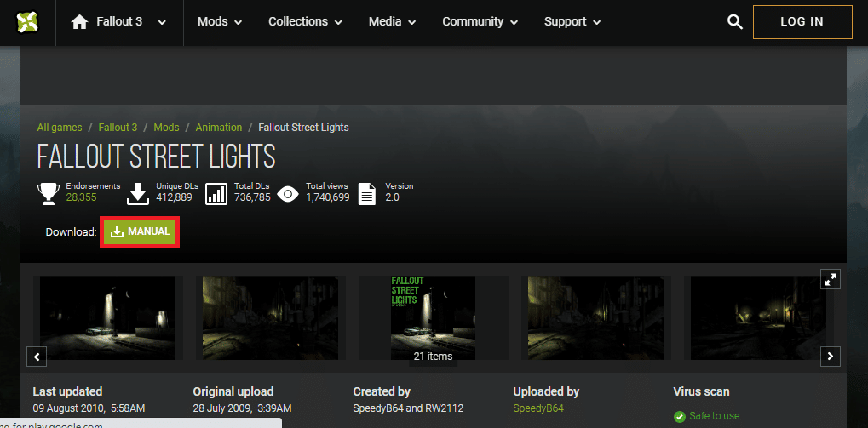Click the Version document icon
Screen dimensions: 868x428
click(368, 194)
